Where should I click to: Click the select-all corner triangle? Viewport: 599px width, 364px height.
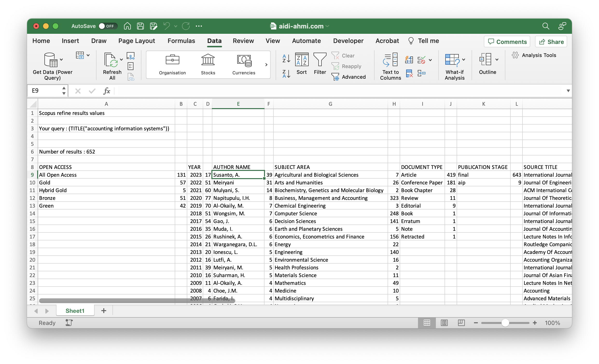[x=33, y=104]
